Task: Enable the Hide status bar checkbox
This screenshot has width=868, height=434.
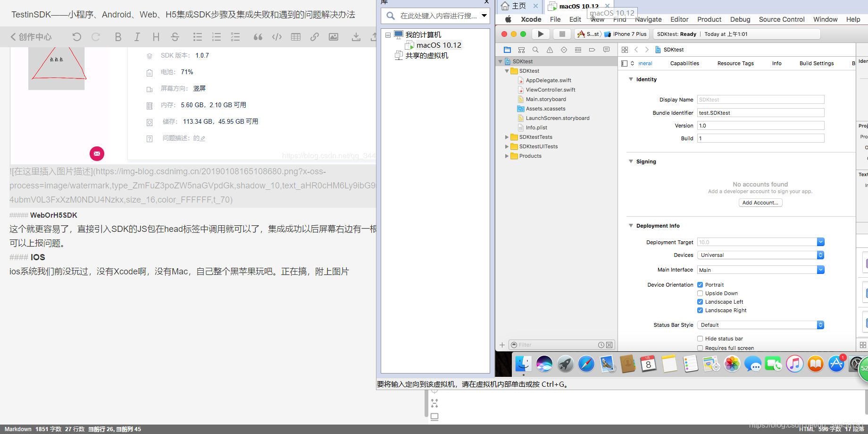Action: [x=700, y=339]
